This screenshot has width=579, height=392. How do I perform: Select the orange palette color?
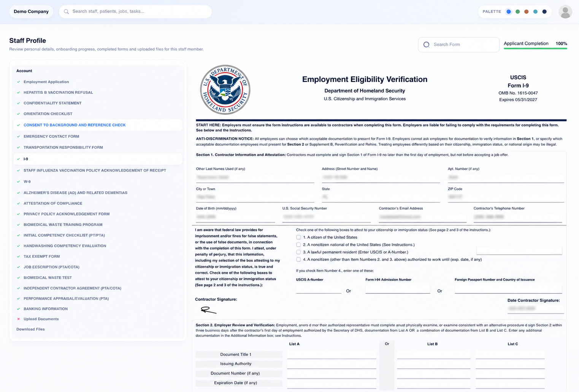(527, 11)
